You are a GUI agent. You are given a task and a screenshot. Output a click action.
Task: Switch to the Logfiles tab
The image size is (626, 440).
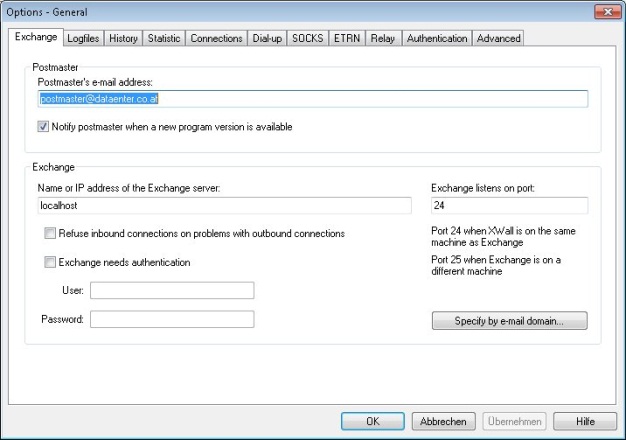point(83,39)
